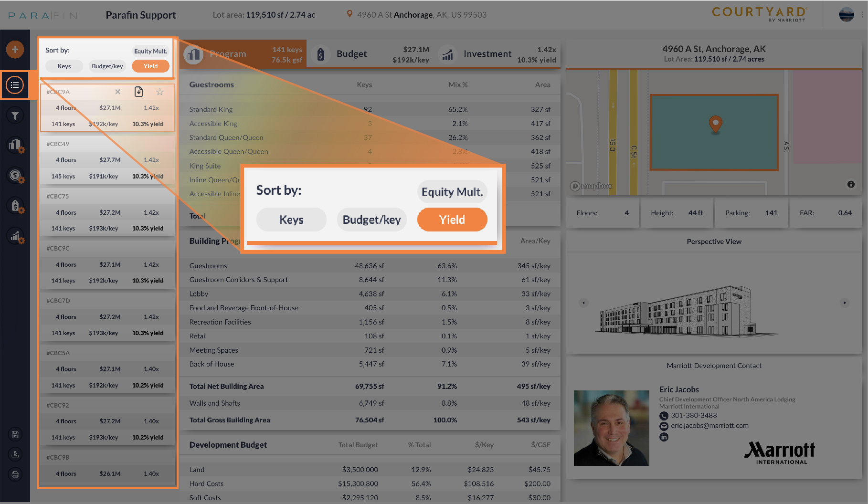
Task: Show previous perspective view with left arrow
Action: tap(583, 303)
